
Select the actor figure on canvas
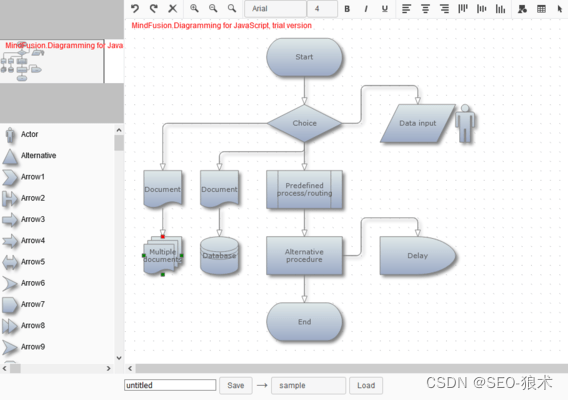point(465,123)
